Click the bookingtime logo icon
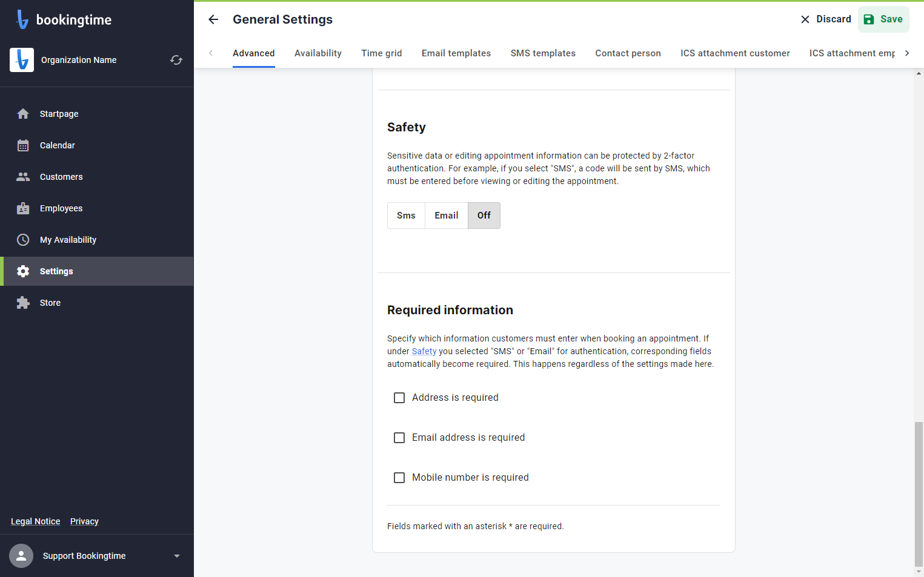 pos(22,19)
